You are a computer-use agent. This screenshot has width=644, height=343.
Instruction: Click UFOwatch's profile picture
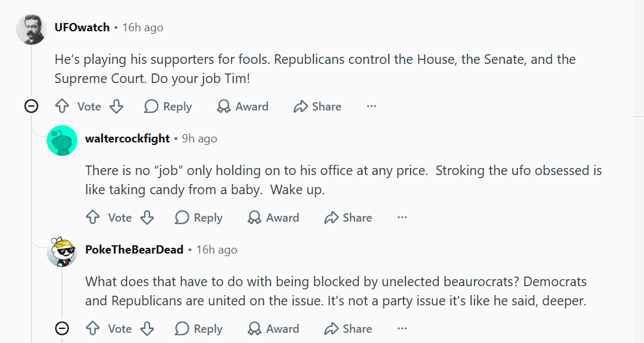click(31, 29)
